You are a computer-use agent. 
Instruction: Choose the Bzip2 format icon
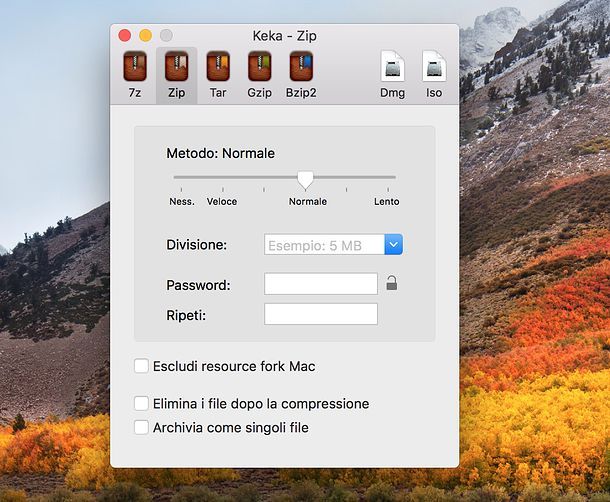click(301, 67)
